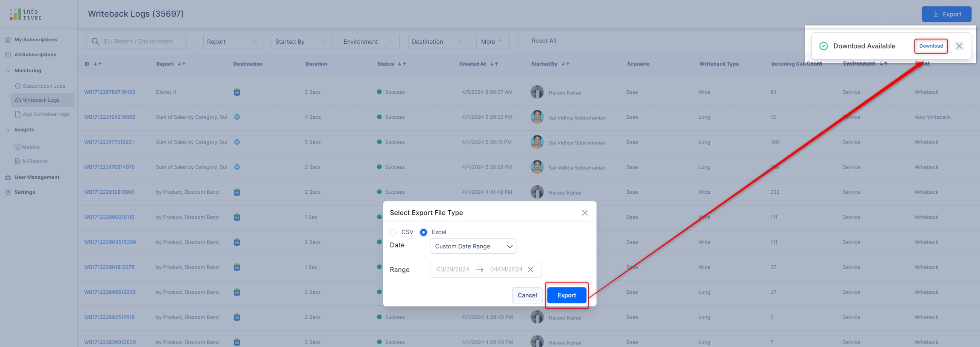Click the Snowflake destination icon in second row
Viewport: 980px width, 347px height.
(237, 117)
